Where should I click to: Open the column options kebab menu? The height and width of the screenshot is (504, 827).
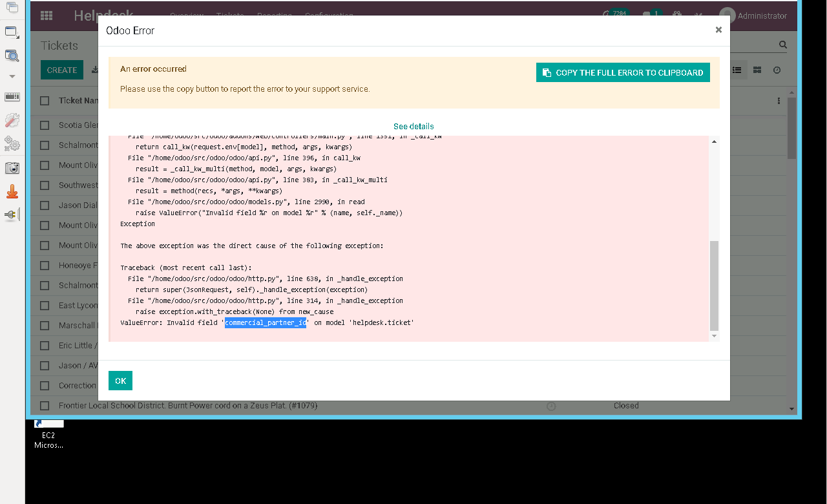tap(779, 101)
